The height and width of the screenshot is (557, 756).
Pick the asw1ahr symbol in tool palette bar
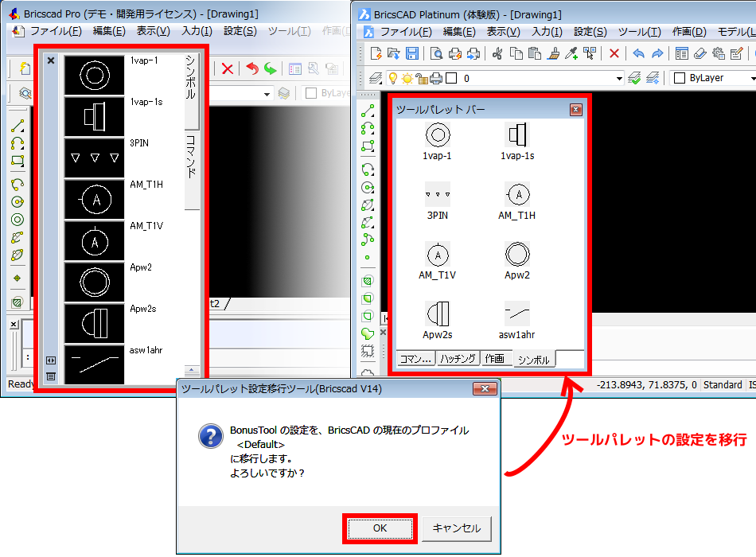coord(516,320)
